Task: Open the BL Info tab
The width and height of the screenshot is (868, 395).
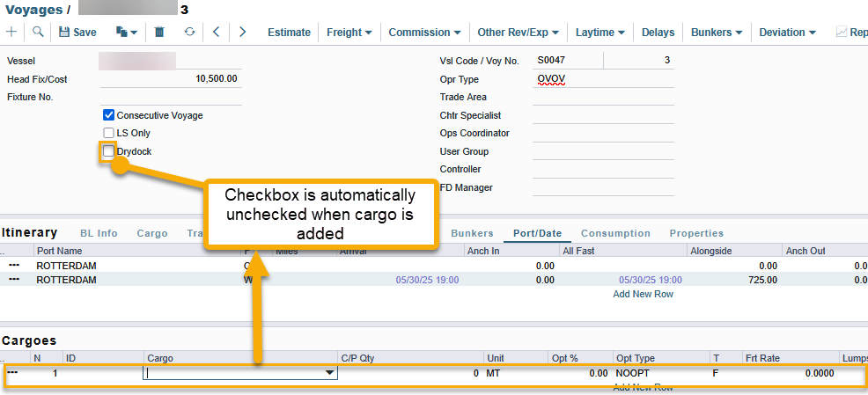Action: pos(99,233)
